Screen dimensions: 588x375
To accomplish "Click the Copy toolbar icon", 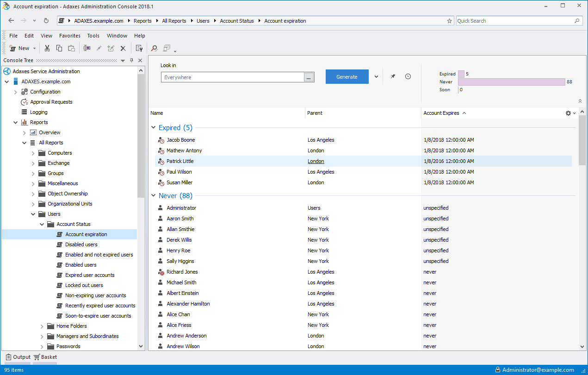I will [x=59, y=48].
